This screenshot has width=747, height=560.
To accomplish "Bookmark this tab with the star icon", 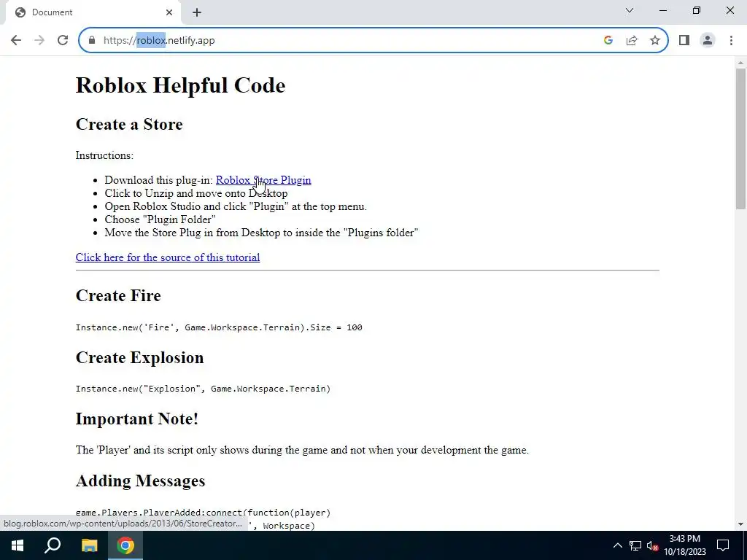I will [x=655, y=41].
